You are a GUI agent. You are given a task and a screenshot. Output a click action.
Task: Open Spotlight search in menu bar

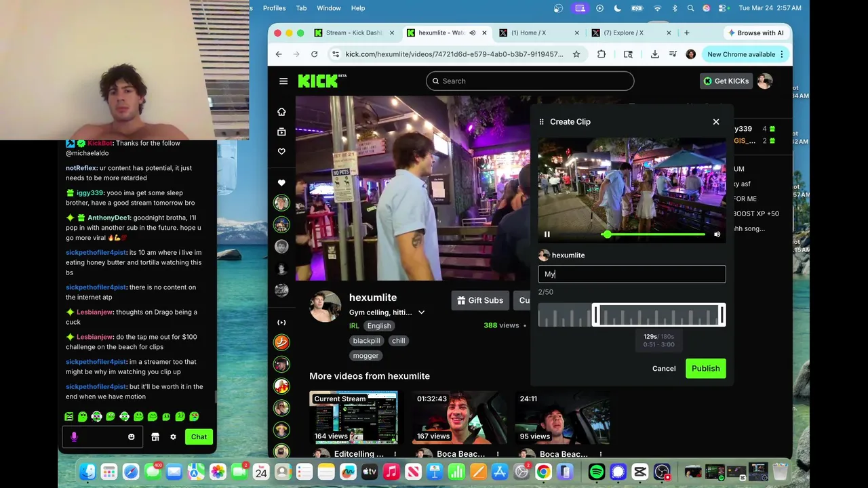coord(690,8)
